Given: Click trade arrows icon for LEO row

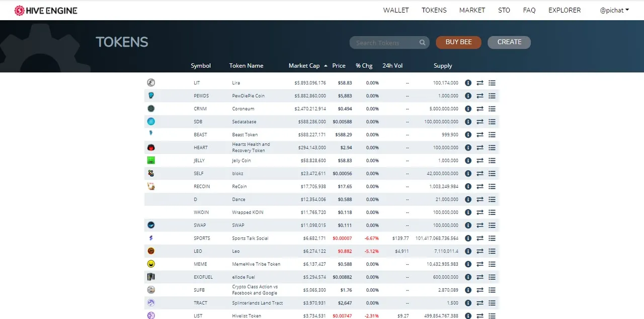Looking at the screenshot, I should [x=480, y=251].
